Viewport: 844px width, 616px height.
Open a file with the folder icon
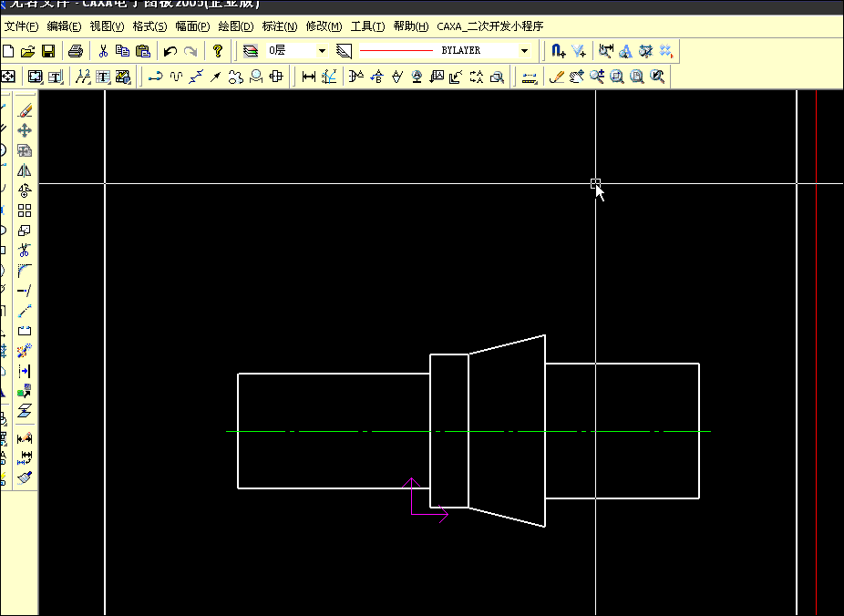click(28, 51)
